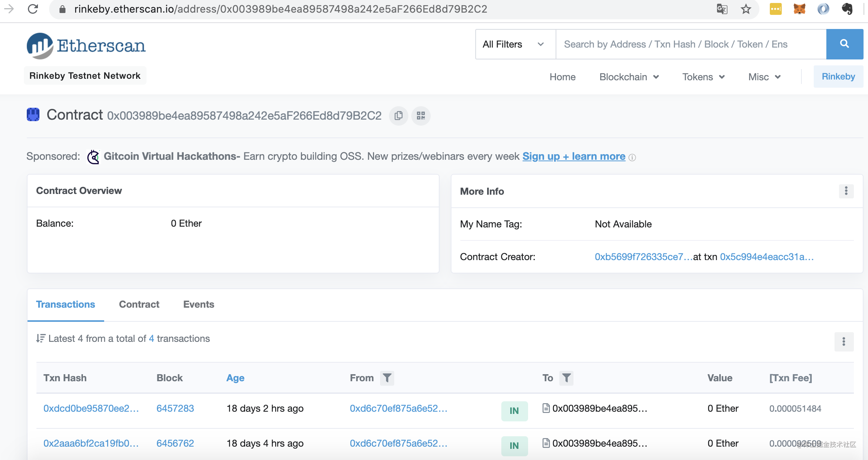868x460 pixels.
Task: Open txn hash 0x2aaa6bf2ca19fb0
Action: 91,443
